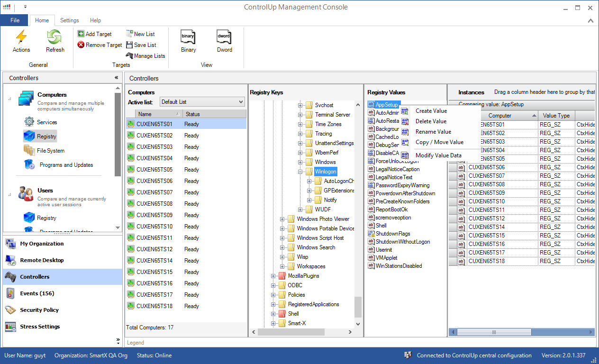Expand the Windows Photo Viewer key
This screenshot has width=599, height=364.
(282, 219)
